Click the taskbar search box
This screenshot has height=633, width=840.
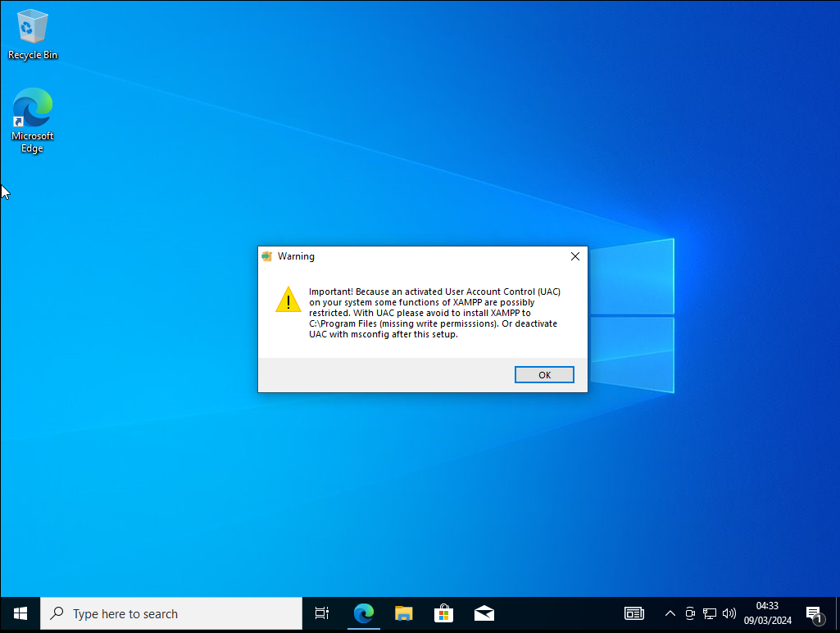(171, 613)
